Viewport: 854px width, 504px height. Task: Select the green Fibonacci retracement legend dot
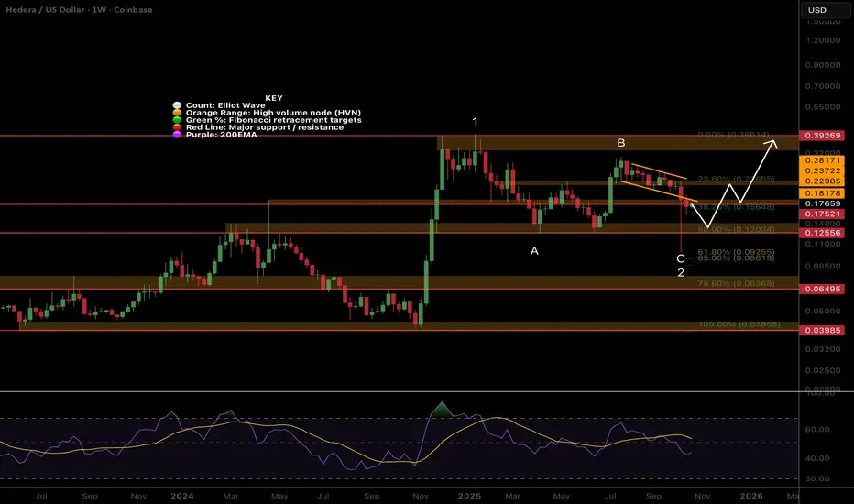coord(177,120)
